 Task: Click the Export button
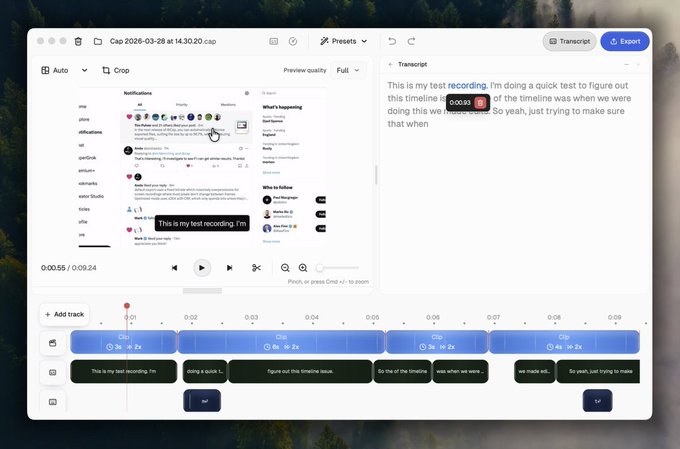pyautogui.click(x=625, y=41)
